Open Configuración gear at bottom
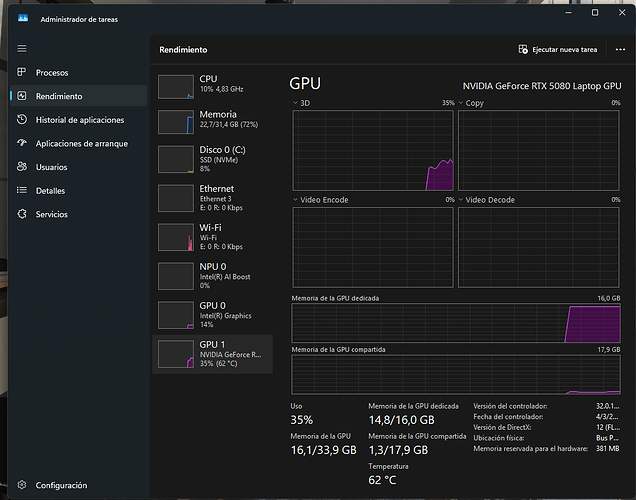Viewport: 636px width, 500px height. [22, 485]
